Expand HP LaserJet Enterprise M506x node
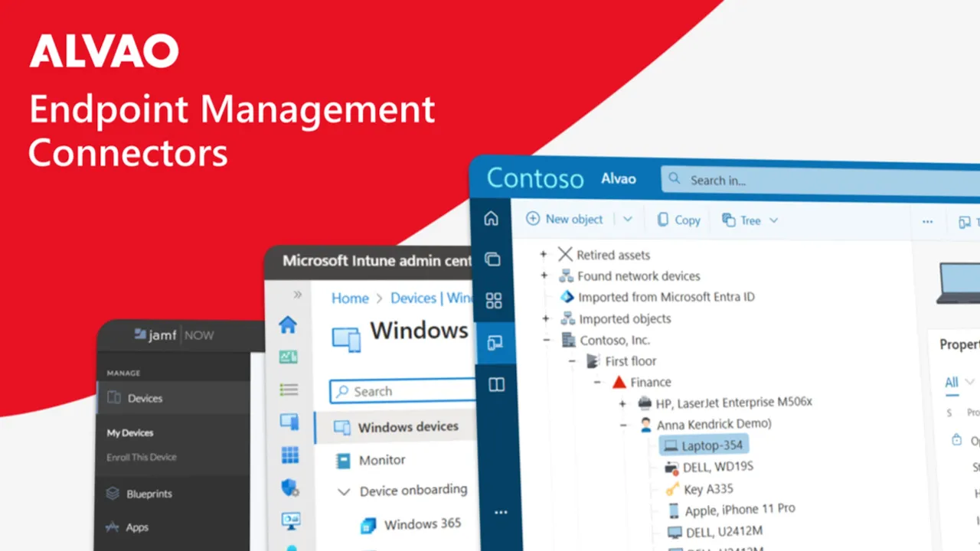Viewport: 980px width, 551px height. 622,403
